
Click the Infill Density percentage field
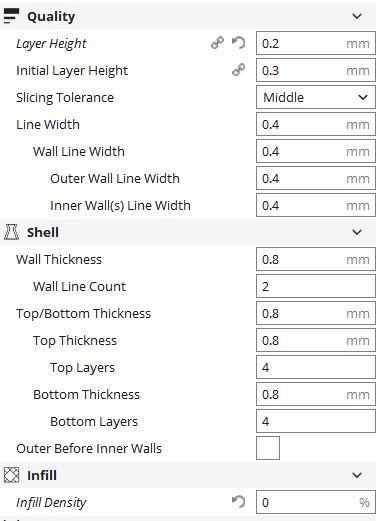[316, 502]
